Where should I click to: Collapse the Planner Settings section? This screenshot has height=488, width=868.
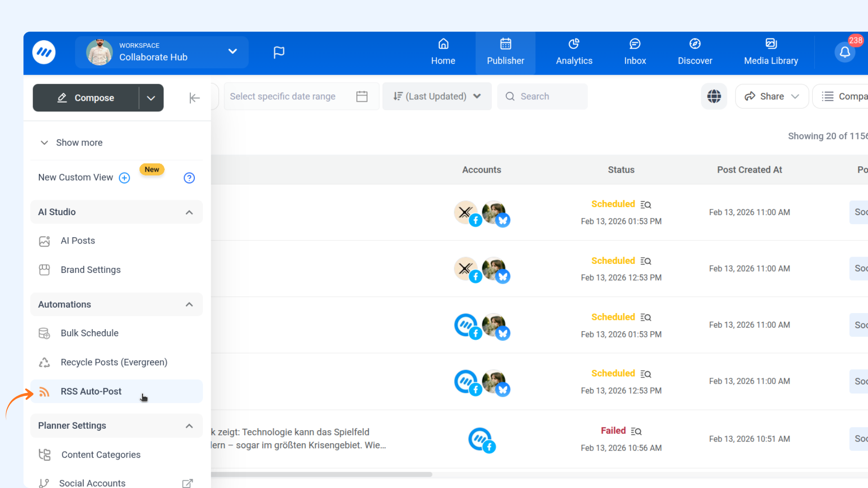189,426
